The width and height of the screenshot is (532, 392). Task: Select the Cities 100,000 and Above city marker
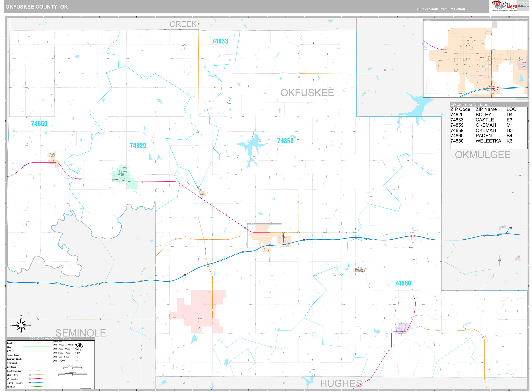click(x=79, y=345)
